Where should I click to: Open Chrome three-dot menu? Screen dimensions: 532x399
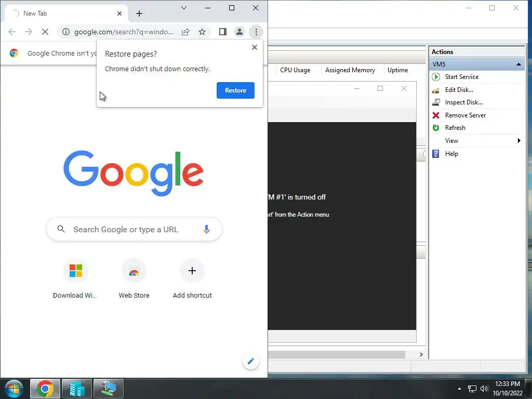256,32
